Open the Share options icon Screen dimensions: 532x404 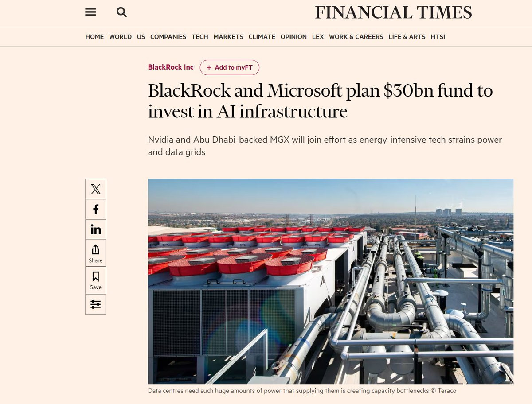(x=96, y=253)
